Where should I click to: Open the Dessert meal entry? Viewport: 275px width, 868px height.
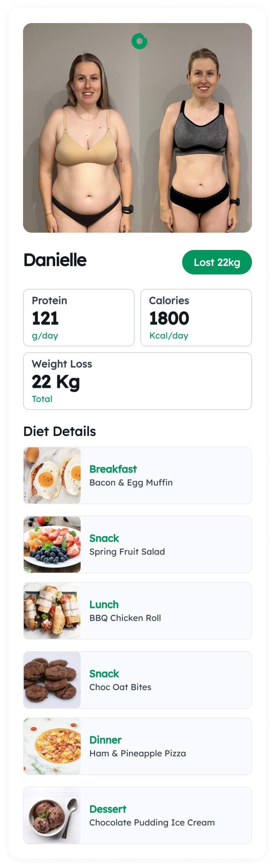coord(137,815)
